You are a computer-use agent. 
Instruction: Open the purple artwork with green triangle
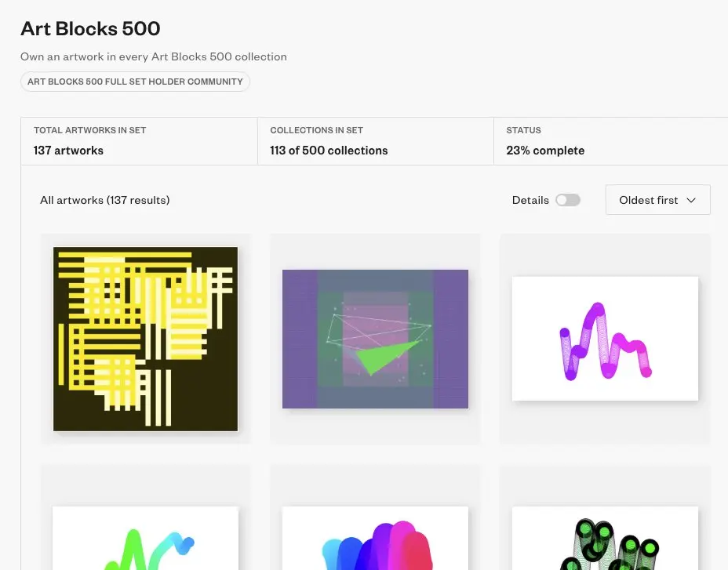coord(375,339)
